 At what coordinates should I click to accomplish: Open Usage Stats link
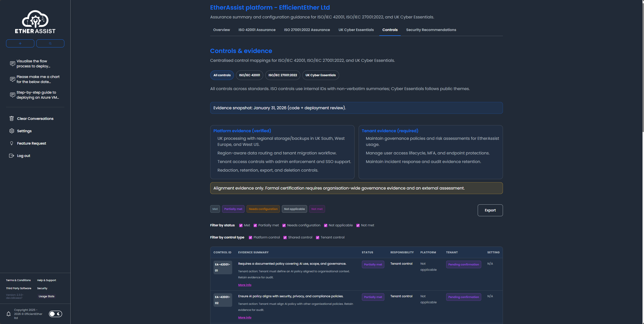click(x=46, y=296)
